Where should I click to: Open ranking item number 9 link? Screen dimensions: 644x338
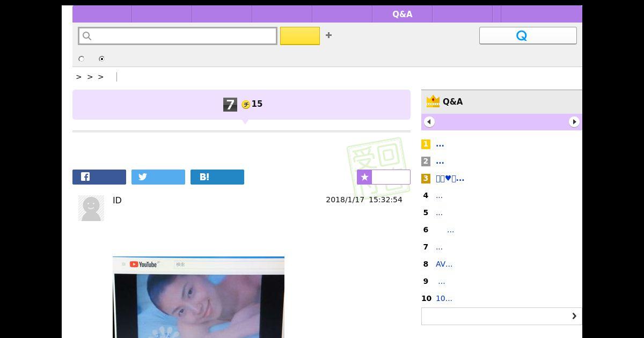pyautogui.click(x=441, y=282)
